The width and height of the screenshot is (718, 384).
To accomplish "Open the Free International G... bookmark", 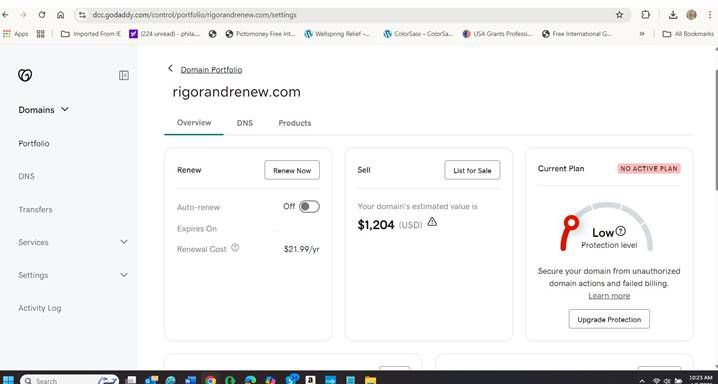I will point(577,34).
